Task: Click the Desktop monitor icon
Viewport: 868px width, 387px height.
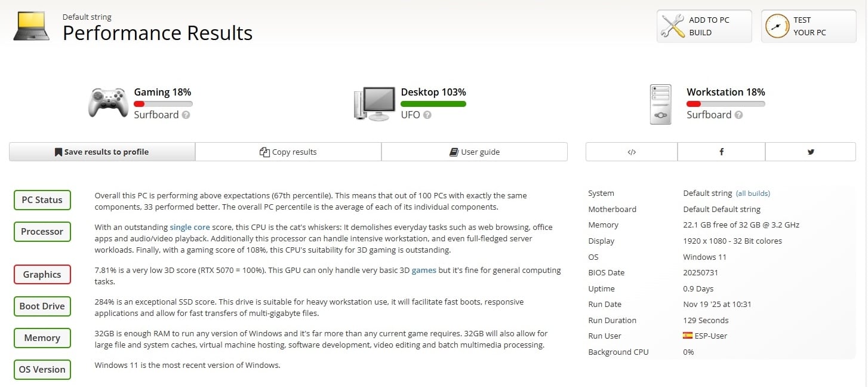Action: pos(375,103)
